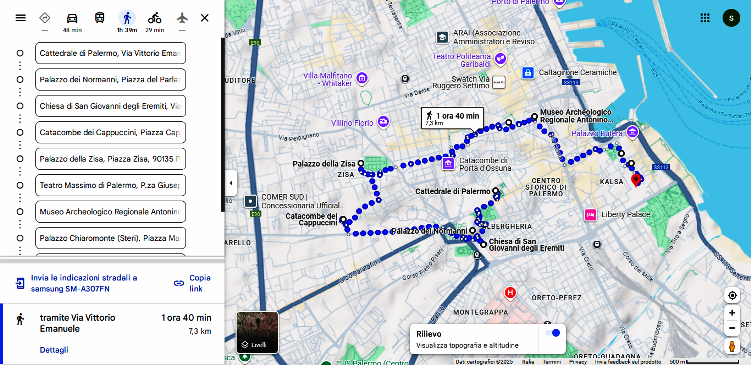Screen dimensions: 751x365
Task: Collapse the side panel arrow
Action: pos(231,183)
